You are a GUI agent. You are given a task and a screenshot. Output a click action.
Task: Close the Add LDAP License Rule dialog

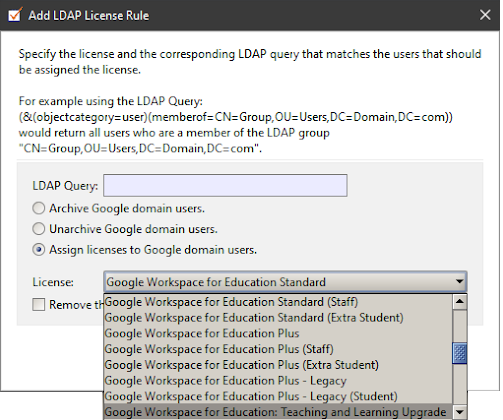(x=485, y=15)
